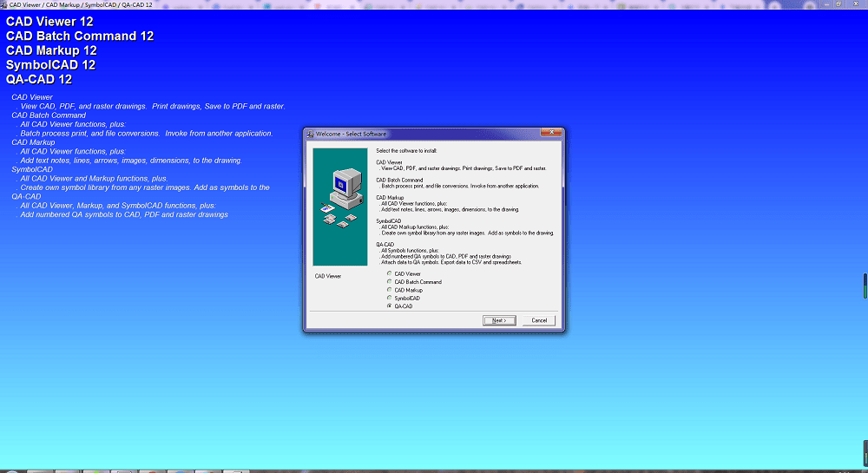Click dialog line 'Add text notes, lines, arrows'
868x473 pixels.
point(450,210)
